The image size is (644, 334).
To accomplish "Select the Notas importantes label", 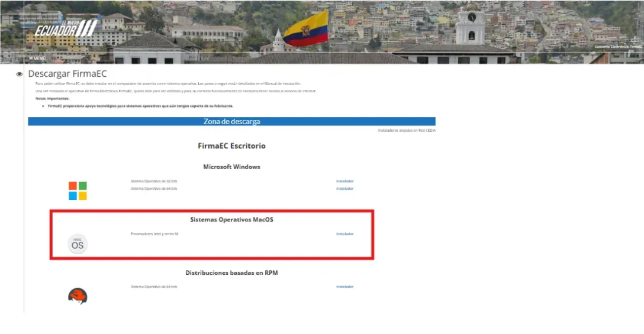I will point(52,99).
